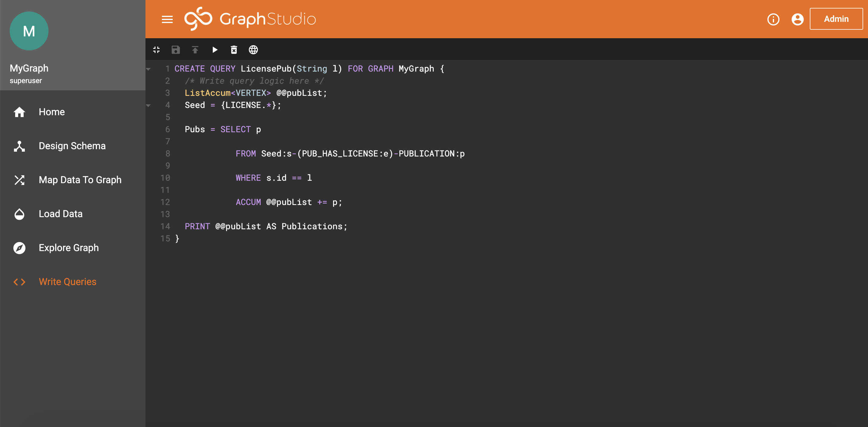Viewport: 868px width, 427px height.
Task: Install all queries with the globe icon
Action: point(253,49)
